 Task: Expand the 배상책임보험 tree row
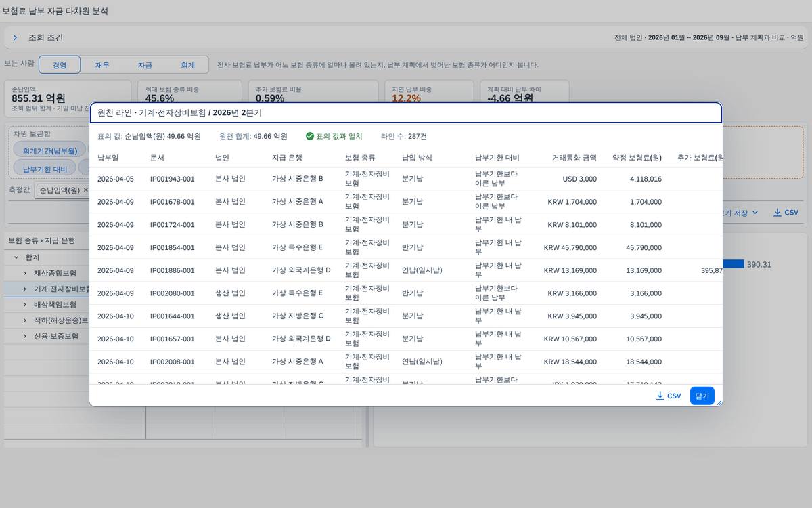(x=25, y=305)
